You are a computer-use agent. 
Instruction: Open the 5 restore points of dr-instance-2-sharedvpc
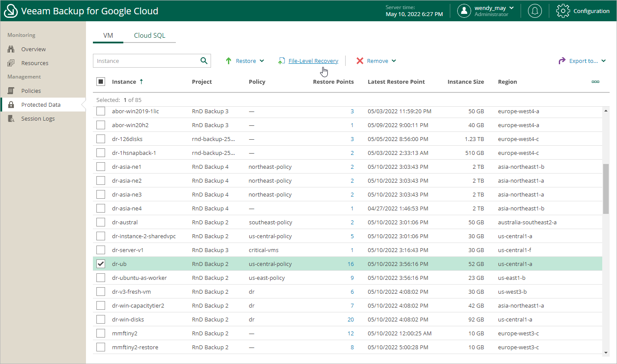[352, 236]
